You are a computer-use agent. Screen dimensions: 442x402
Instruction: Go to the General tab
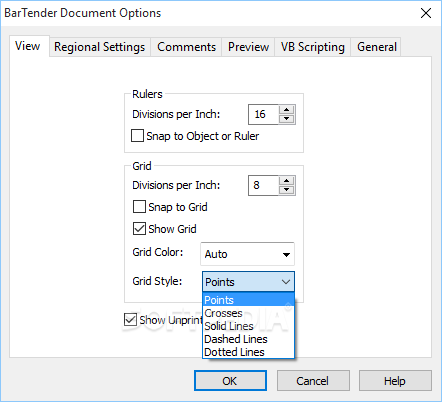click(377, 47)
